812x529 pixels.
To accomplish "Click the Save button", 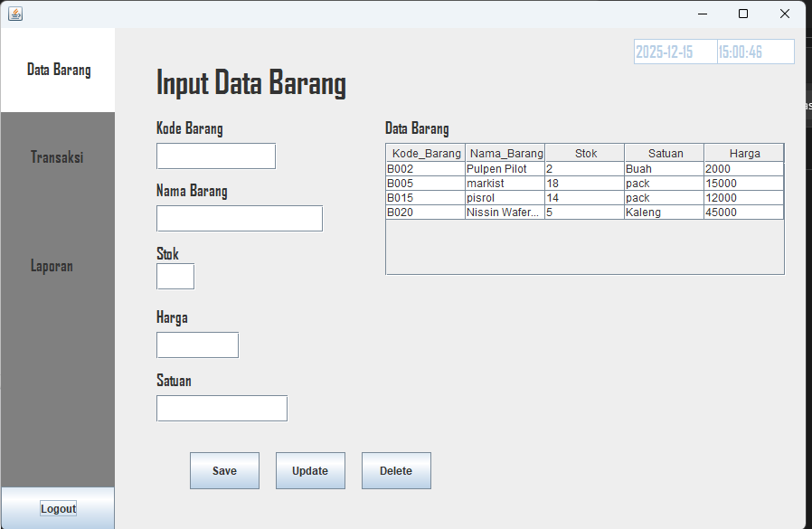I will [x=224, y=470].
